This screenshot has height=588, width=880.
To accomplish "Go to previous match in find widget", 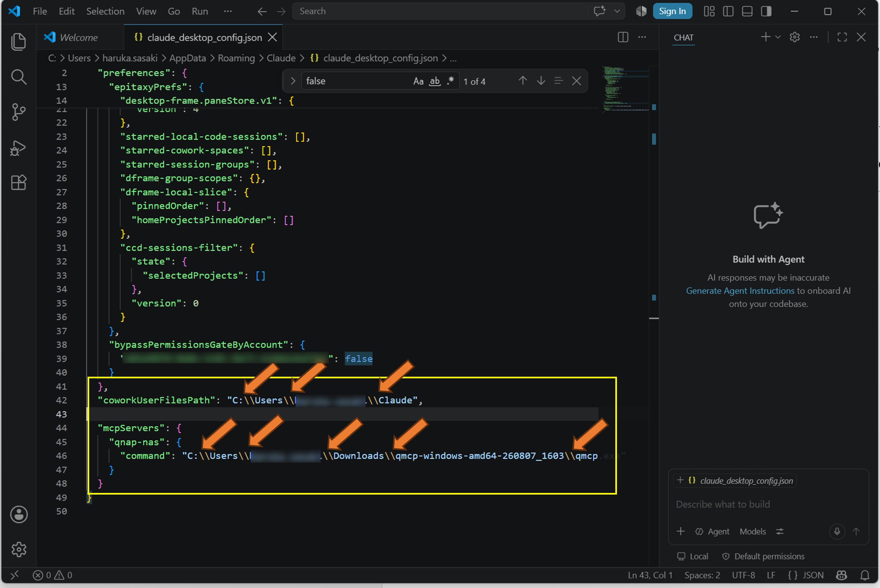I will (x=523, y=81).
